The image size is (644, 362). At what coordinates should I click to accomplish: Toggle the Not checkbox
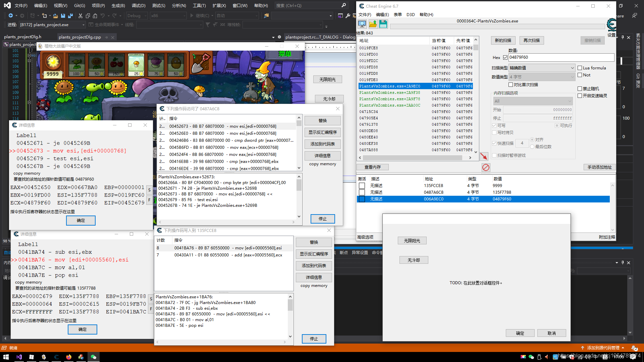click(x=580, y=75)
